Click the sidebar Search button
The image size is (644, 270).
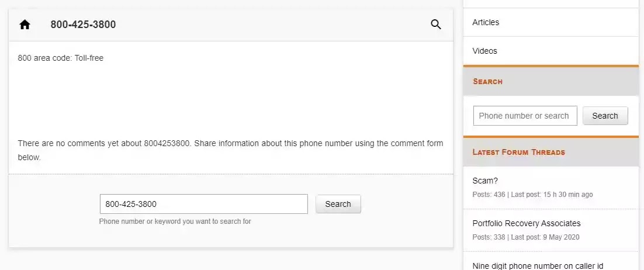coord(605,116)
